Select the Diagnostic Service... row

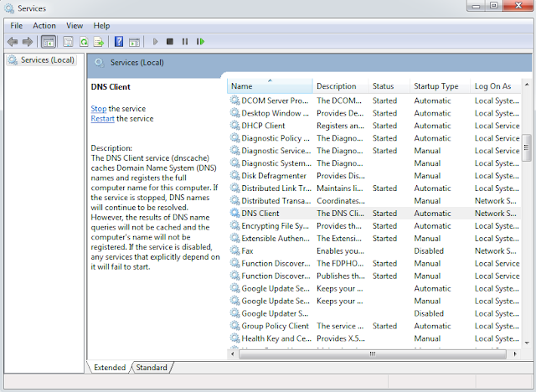click(x=374, y=151)
